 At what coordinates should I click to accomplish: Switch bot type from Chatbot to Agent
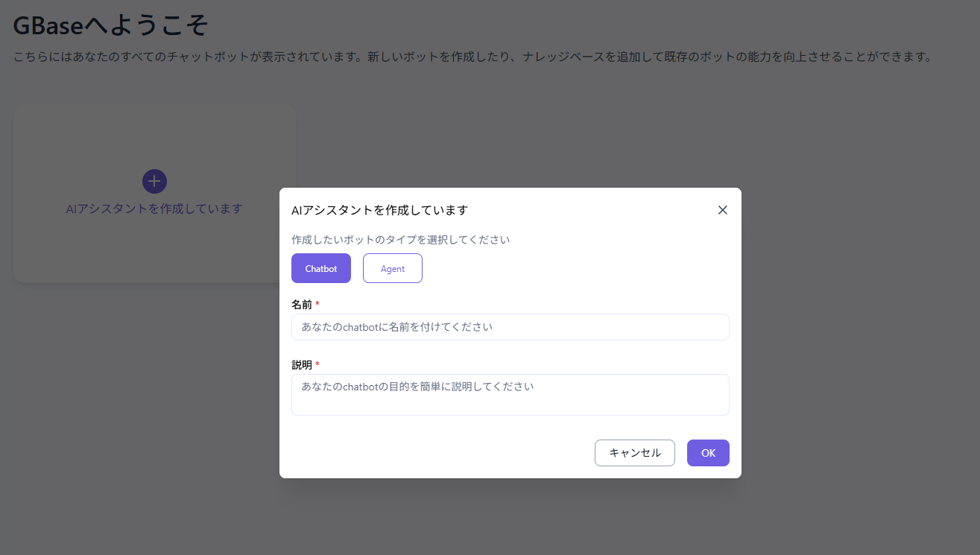tap(392, 267)
